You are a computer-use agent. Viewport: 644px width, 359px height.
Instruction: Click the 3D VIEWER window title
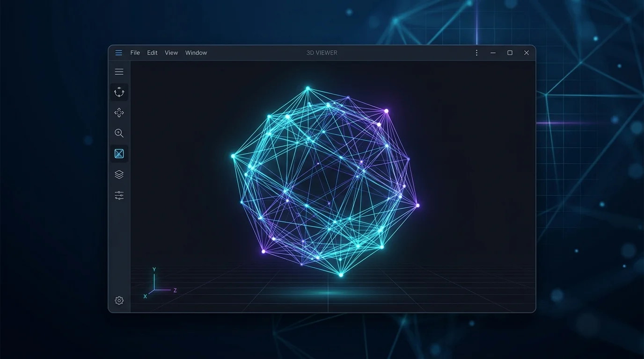pyautogui.click(x=322, y=53)
